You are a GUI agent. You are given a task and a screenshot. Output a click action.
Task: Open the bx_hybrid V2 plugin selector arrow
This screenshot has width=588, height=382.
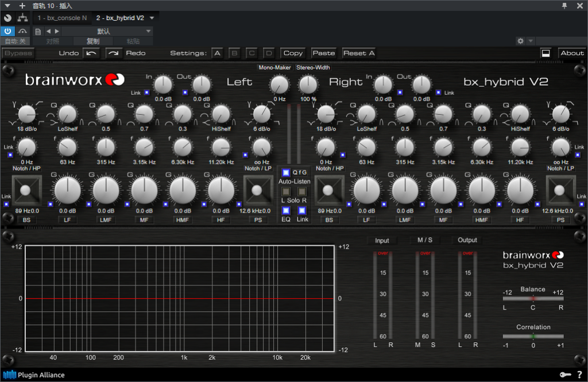point(152,18)
